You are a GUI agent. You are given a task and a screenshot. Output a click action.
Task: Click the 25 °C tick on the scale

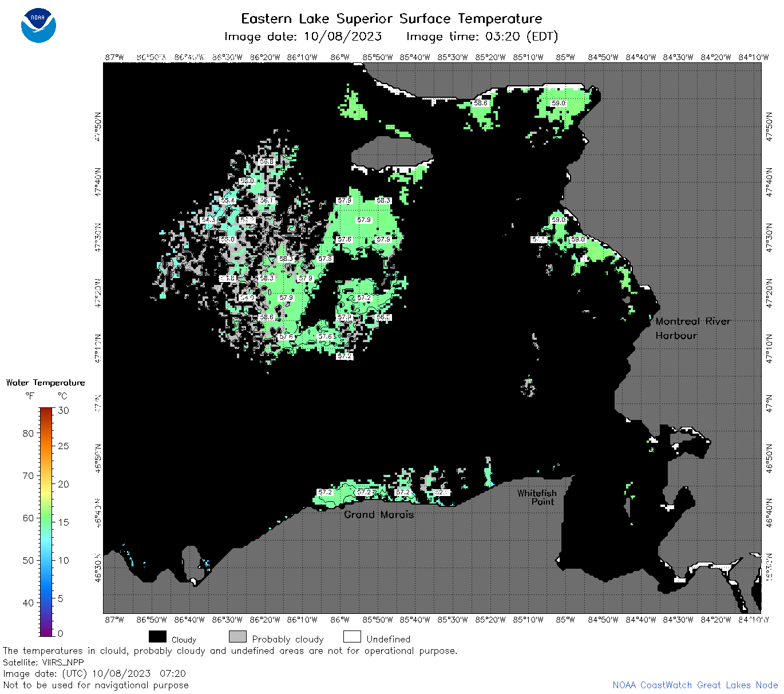[64, 446]
